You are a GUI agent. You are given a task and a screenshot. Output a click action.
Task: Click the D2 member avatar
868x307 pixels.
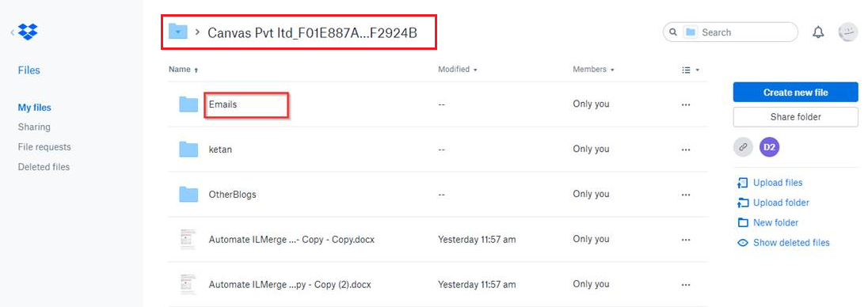click(769, 147)
